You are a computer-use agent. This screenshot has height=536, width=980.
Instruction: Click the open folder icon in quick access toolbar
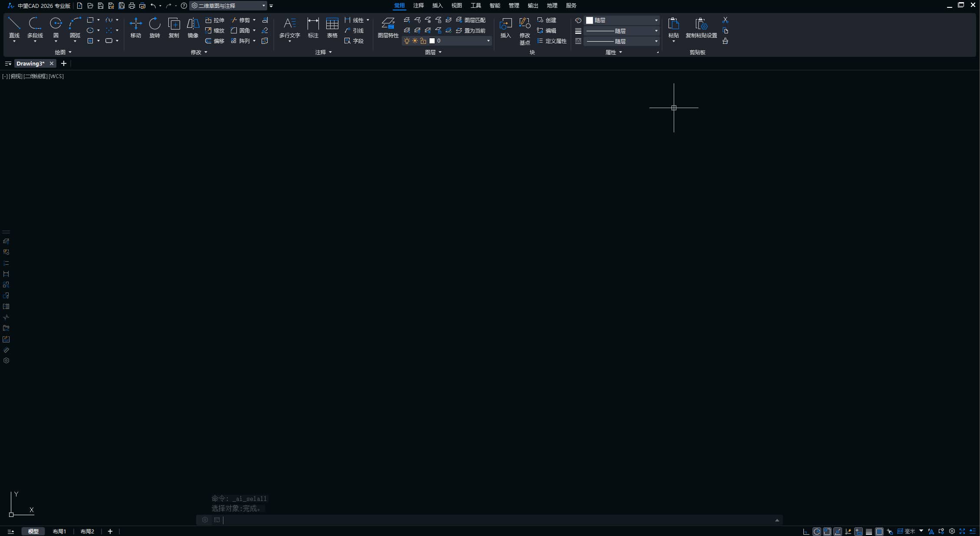(x=90, y=6)
